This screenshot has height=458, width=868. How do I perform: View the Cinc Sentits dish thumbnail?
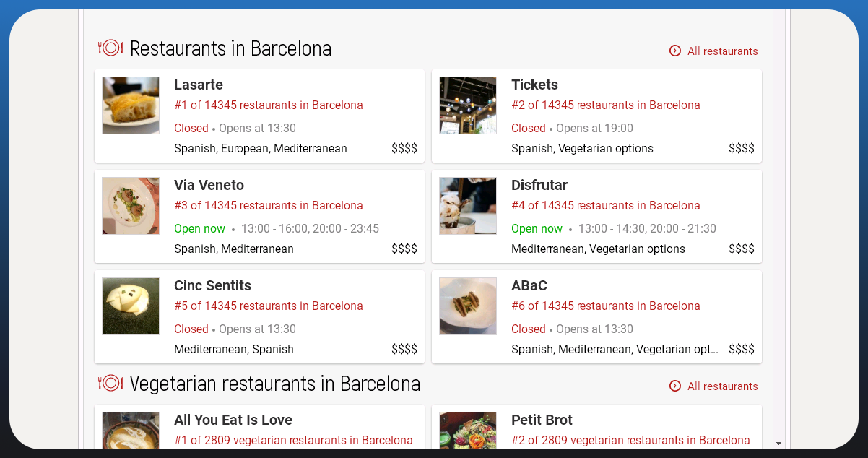[131, 306]
